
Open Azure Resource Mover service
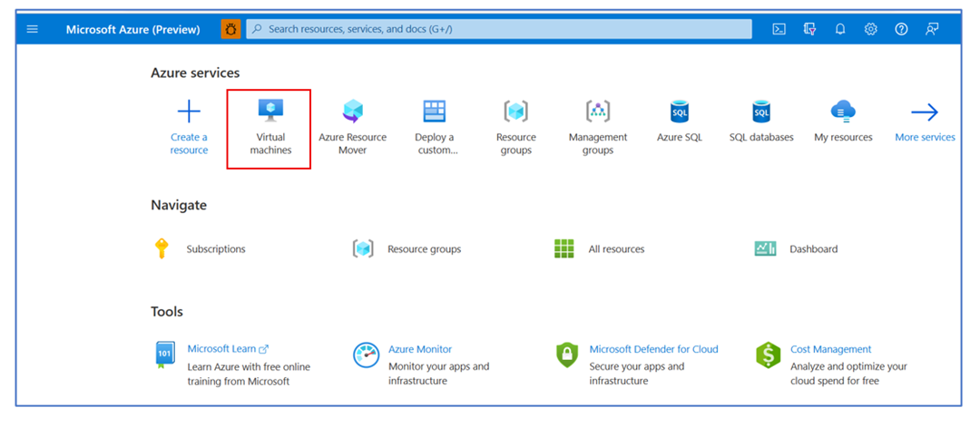click(x=352, y=127)
